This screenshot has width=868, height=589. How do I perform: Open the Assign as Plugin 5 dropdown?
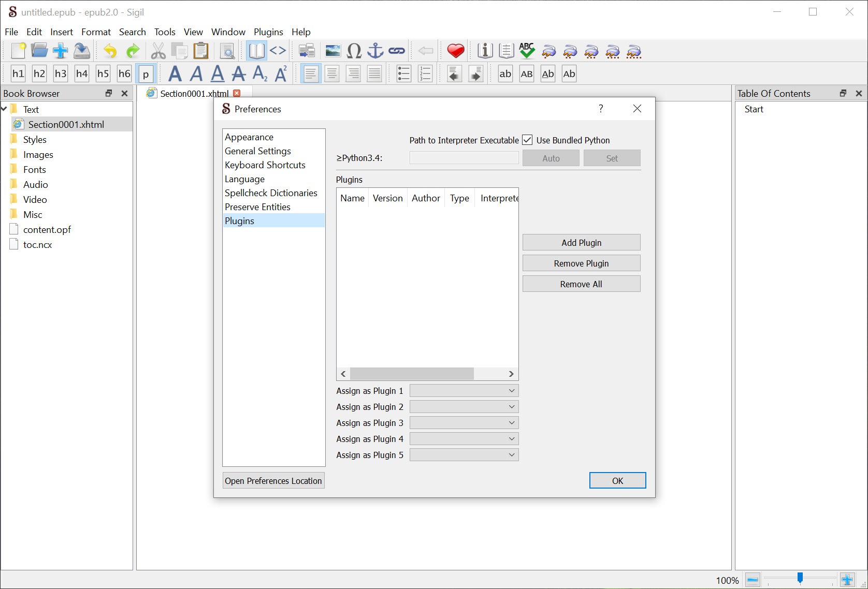click(x=464, y=455)
